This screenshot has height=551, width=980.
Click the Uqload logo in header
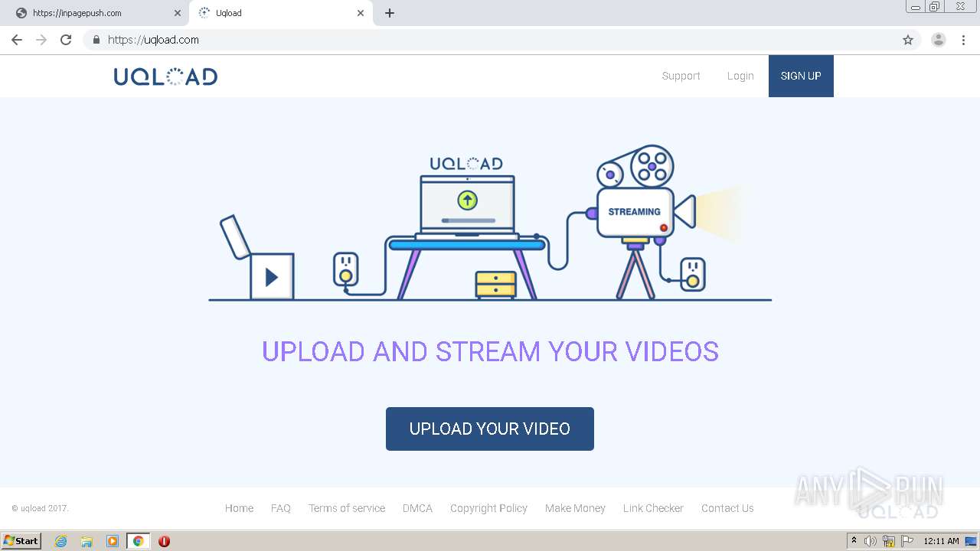[165, 77]
